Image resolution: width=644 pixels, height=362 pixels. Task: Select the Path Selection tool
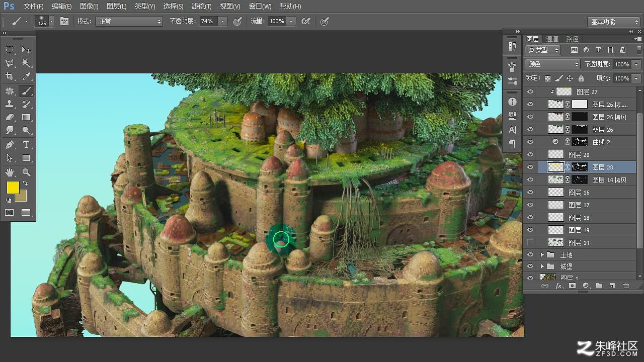[10, 158]
